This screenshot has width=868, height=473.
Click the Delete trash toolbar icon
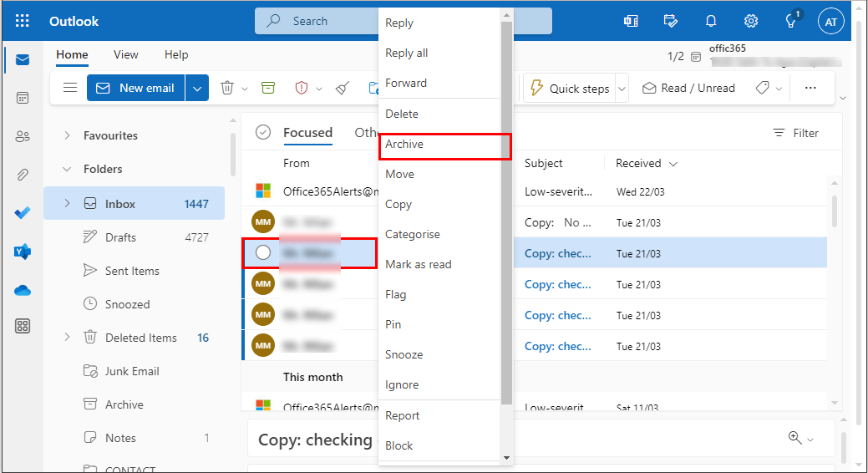227,88
